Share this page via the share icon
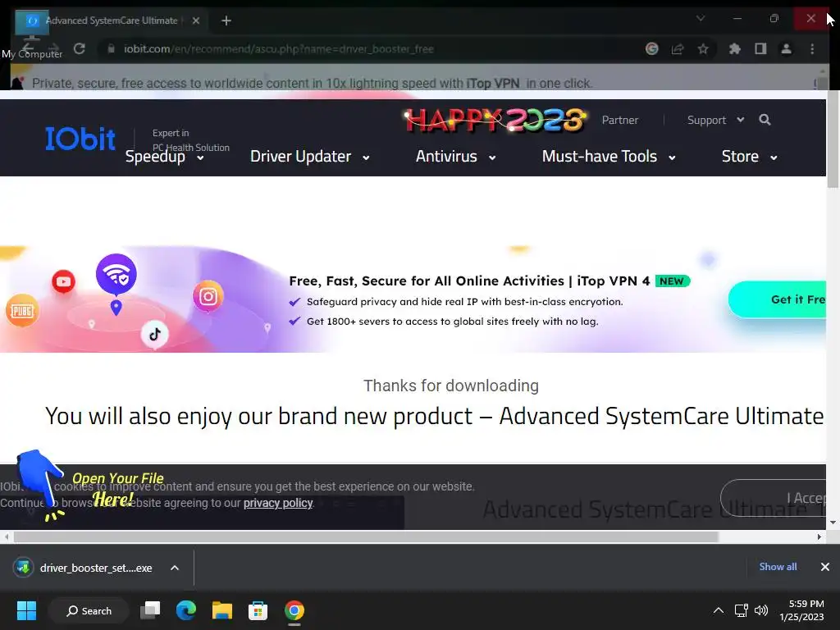Viewport: 840px width, 630px height. click(x=677, y=48)
